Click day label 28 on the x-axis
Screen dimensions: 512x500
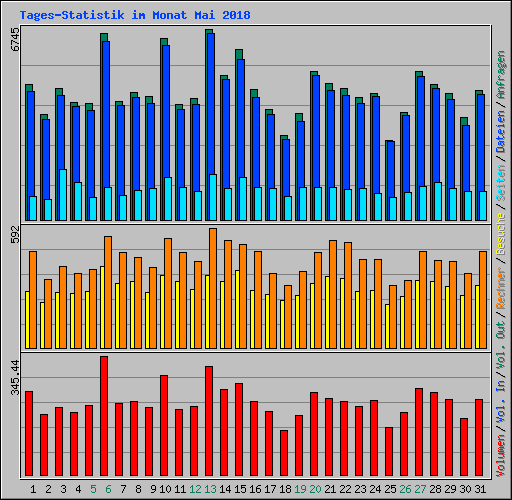[x=435, y=489]
